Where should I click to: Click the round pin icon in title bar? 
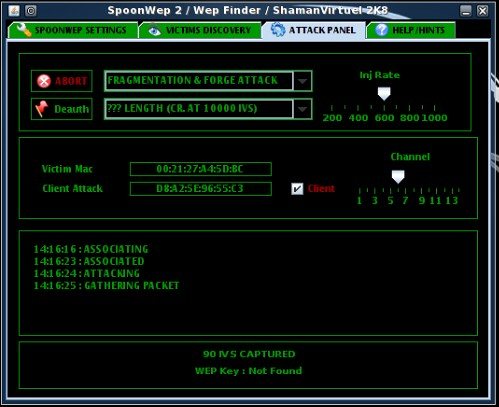(x=31, y=11)
